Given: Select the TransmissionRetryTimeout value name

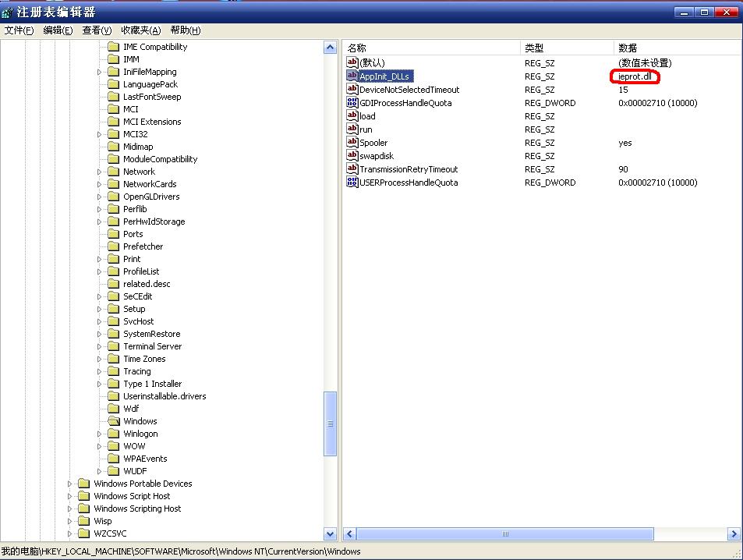Looking at the screenshot, I should [x=409, y=169].
